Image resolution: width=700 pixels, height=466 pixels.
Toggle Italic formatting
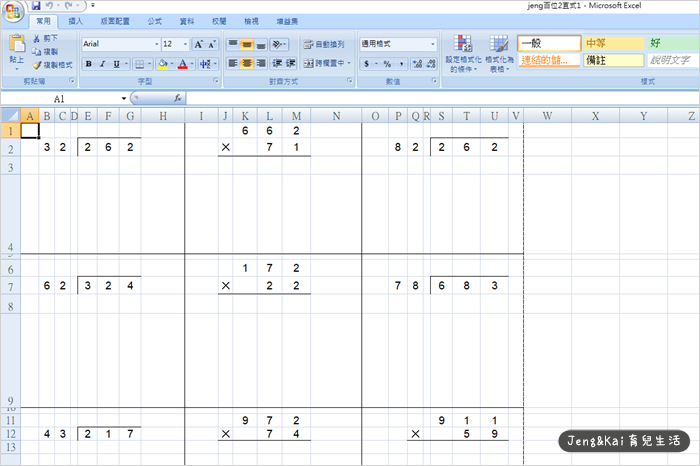coord(102,64)
